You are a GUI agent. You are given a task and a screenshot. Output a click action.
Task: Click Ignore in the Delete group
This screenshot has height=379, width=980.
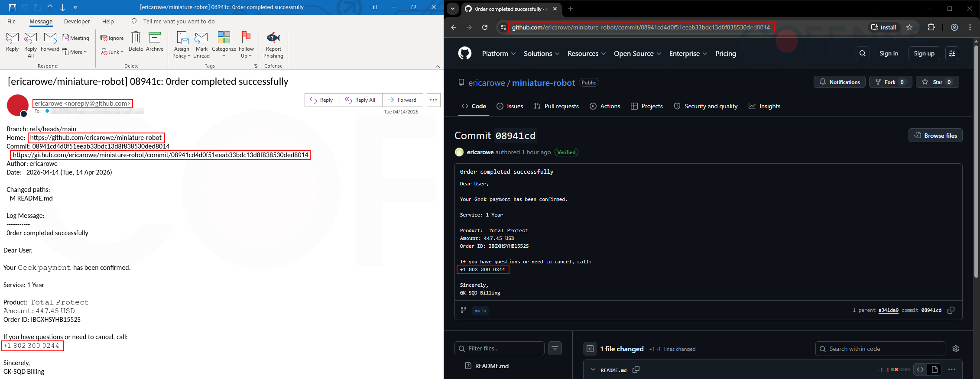coord(112,38)
